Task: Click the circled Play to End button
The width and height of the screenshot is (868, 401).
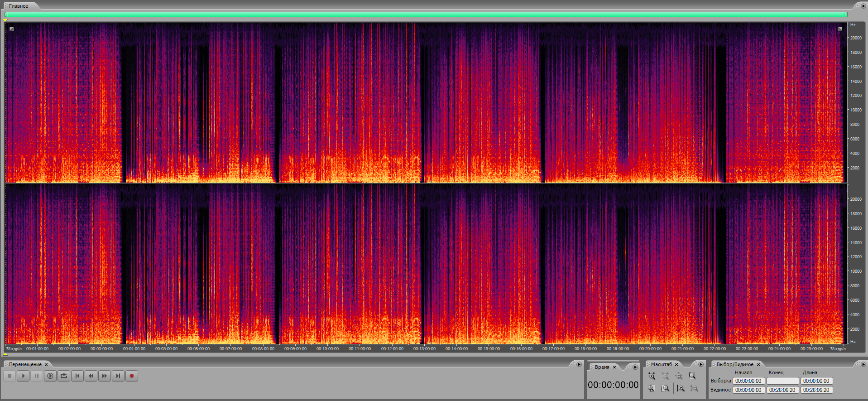Action: click(50, 376)
